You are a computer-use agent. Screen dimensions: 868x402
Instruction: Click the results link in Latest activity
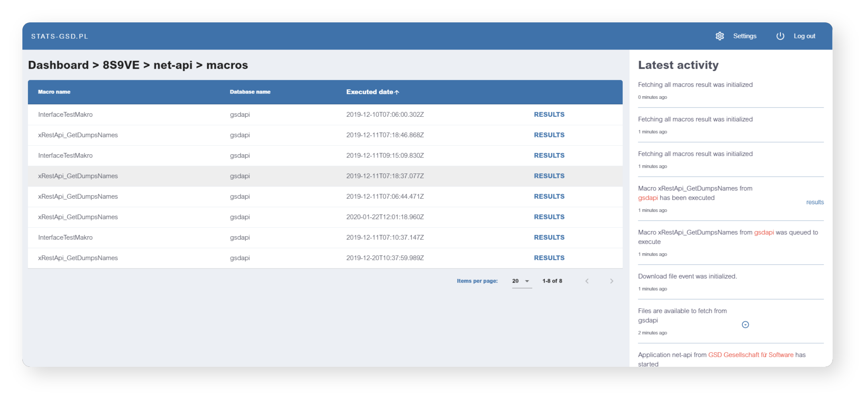(x=814, y=202)
